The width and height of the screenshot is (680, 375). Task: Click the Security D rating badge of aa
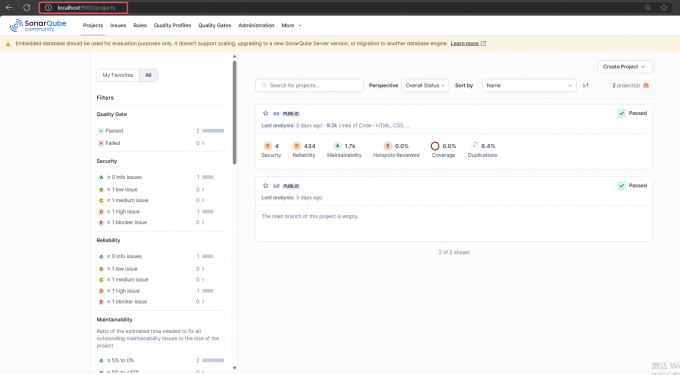(x=268, y=146)
